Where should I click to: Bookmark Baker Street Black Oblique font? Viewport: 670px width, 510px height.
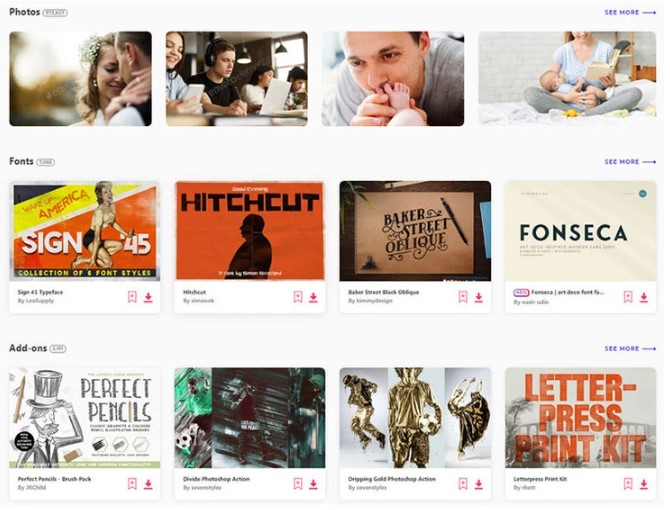[463, 297]
